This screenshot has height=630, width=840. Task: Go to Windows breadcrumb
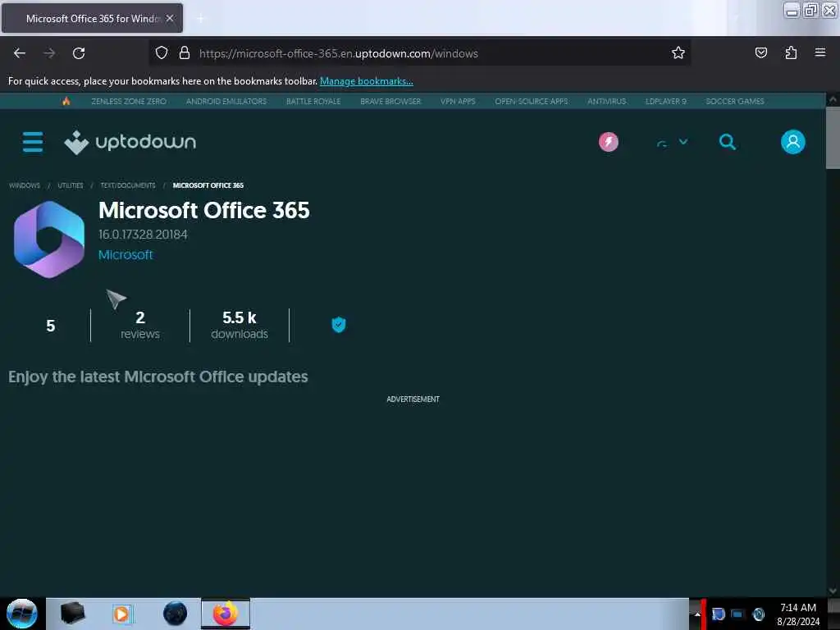[x=25, y=185]
